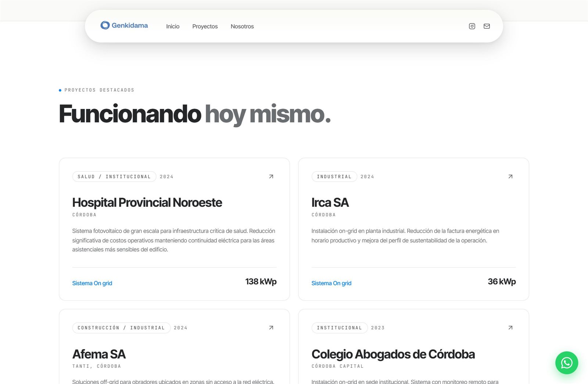Viewport: 588px width, 384px height.
Task: Click the Hospital card description paragraph
Action: point(173,240)
